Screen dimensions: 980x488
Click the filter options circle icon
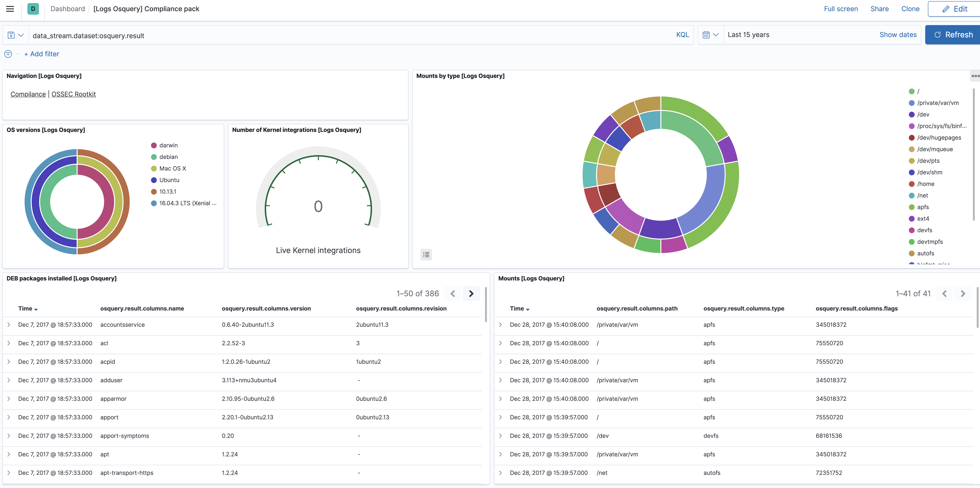[8, 54]
